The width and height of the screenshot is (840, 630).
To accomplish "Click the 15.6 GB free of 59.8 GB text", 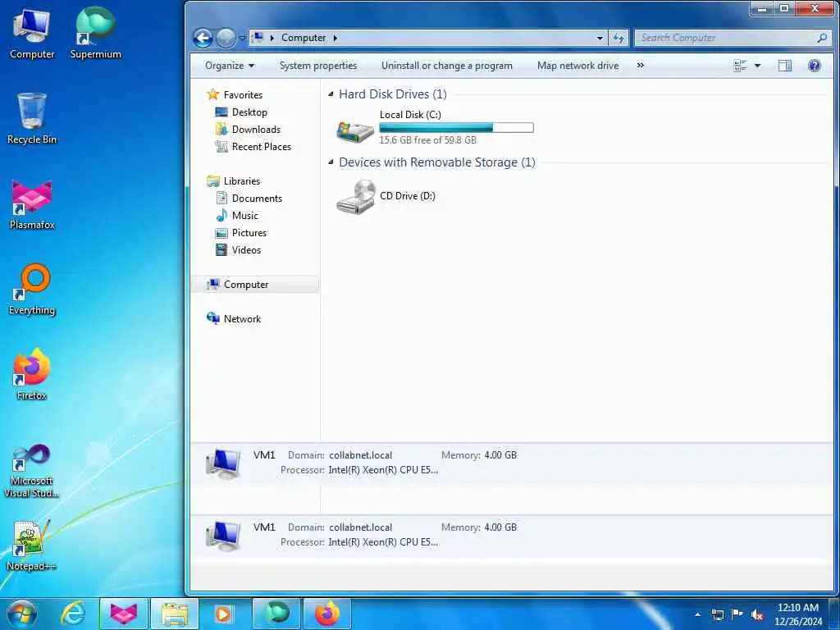I will [427, 139].
